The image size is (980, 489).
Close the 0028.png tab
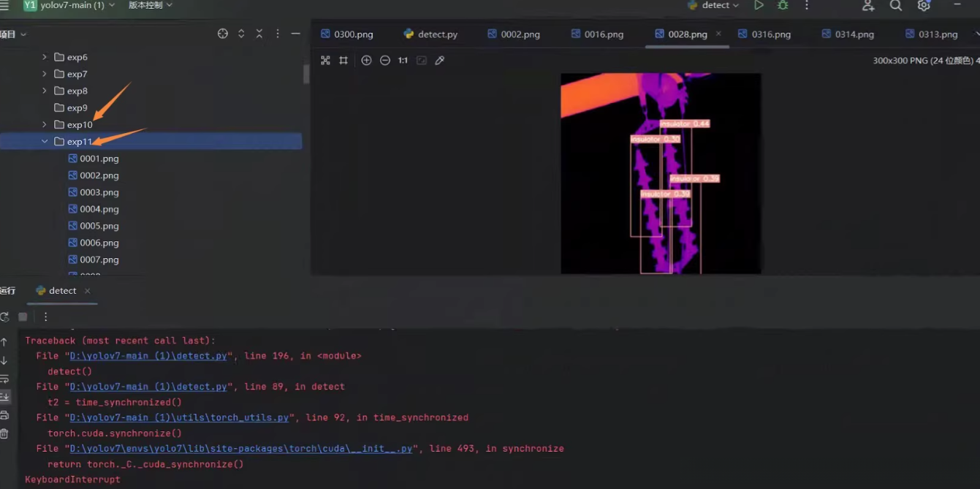tap(718, 34)
